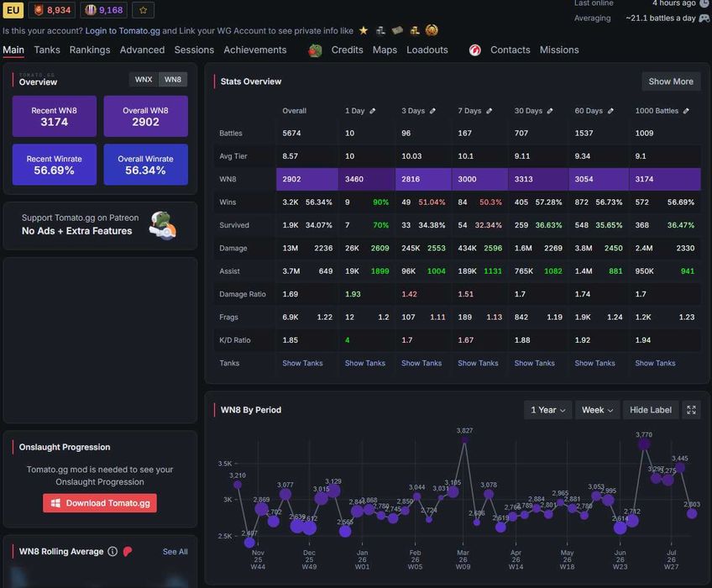Image resolution: width=712 pixels, height=588 pixels.
Task: Click the pencil edit icon beside 1000 Battles
Action: coord(686,111)
